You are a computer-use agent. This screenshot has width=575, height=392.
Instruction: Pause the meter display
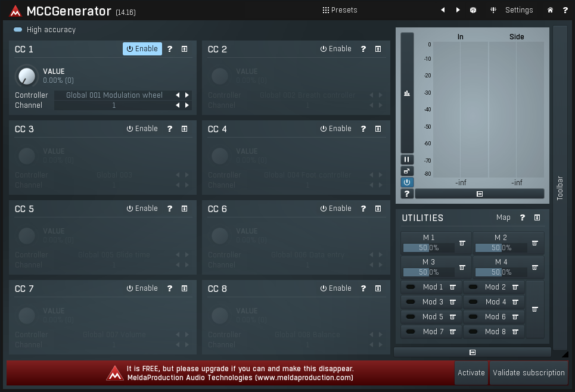tap(407, 160)
